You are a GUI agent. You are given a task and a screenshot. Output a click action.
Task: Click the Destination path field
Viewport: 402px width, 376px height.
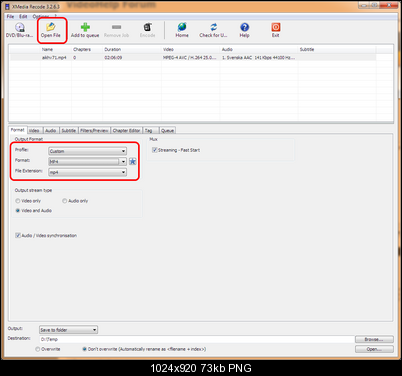[196, 339]
